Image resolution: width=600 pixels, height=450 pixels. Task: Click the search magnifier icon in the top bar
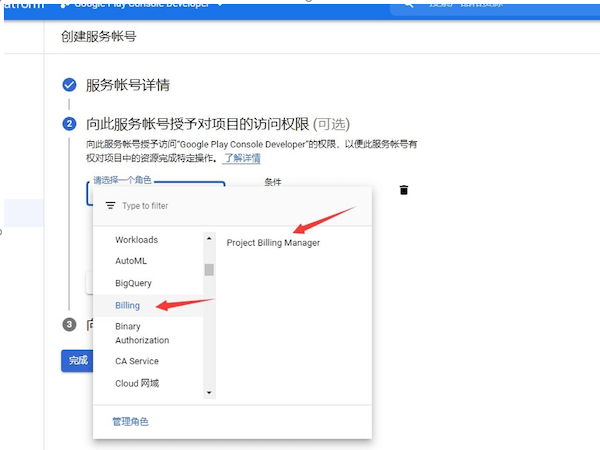(408, 5)
